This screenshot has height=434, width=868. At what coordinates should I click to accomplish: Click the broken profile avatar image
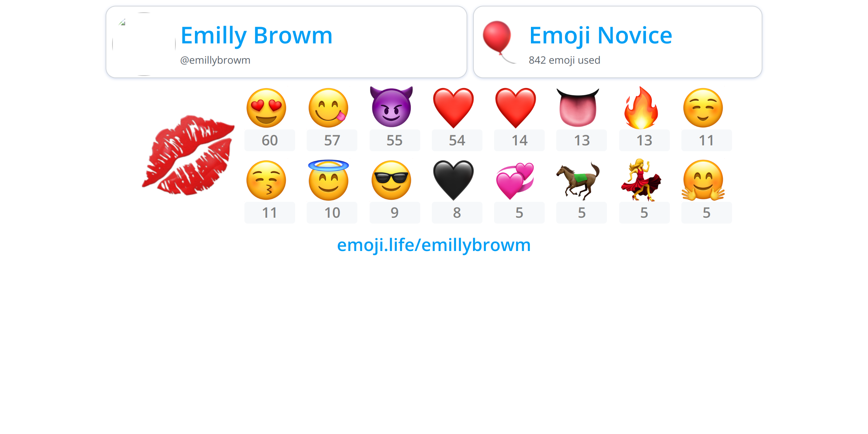[144, 44]
